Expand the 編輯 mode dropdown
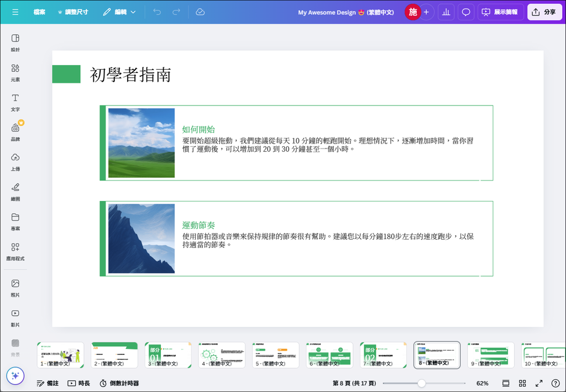The height and width of the screenshot is (392, 566). point(119,12)
